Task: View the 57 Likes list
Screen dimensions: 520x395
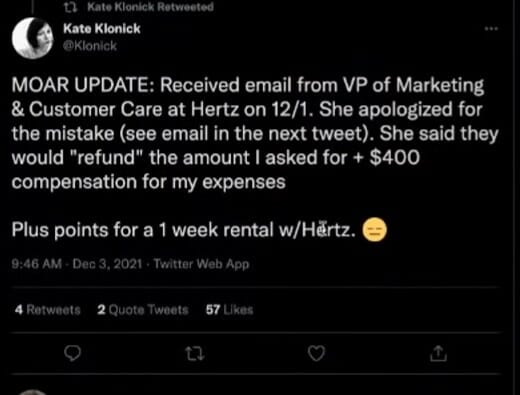Action: coord(229,310)
